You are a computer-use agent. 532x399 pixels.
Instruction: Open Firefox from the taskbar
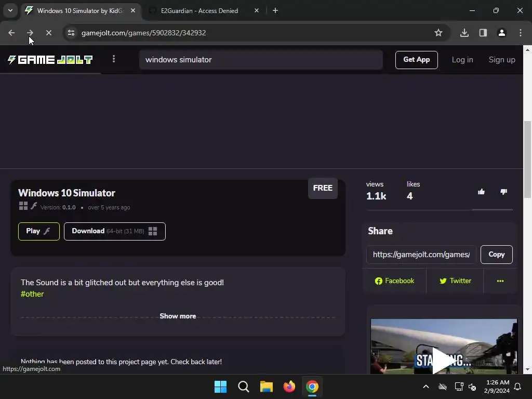(x=289, y=387)
